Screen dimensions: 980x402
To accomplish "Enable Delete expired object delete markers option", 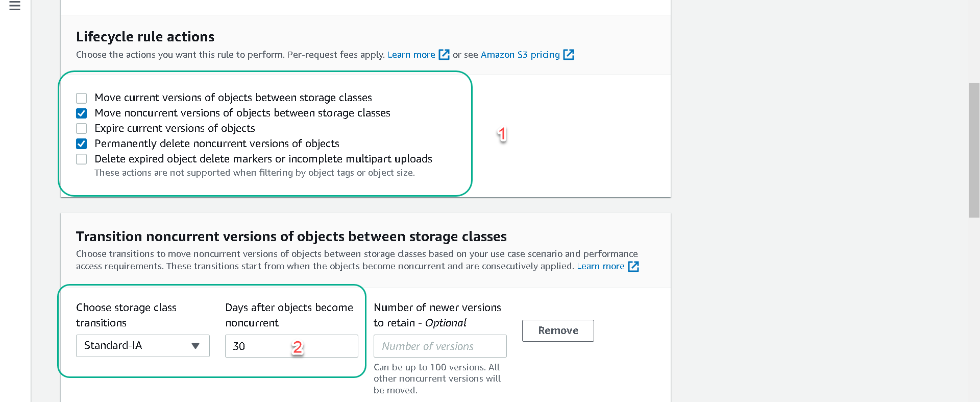I will pyautogui.click(x=82, y=159).
